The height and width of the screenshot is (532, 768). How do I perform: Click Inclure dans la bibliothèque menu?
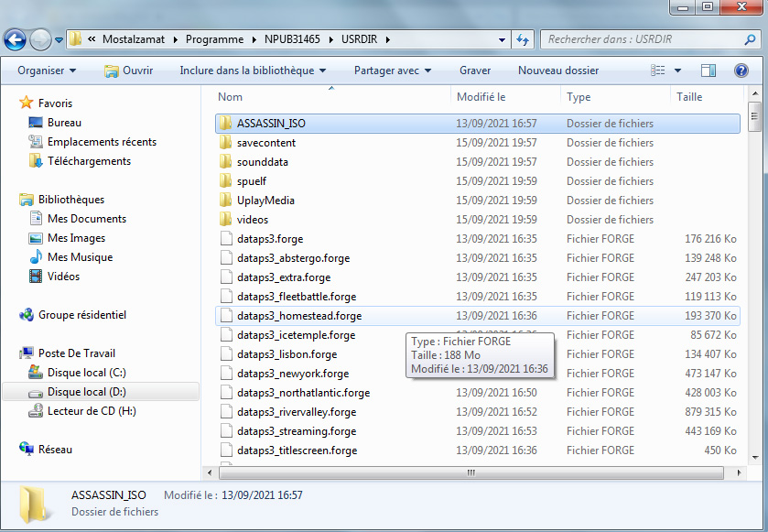(252, 71)
